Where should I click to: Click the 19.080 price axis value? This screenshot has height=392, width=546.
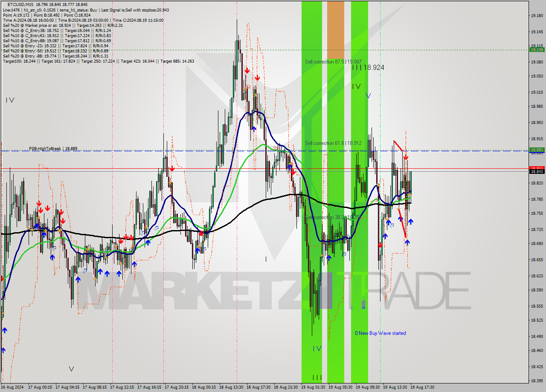536,62
